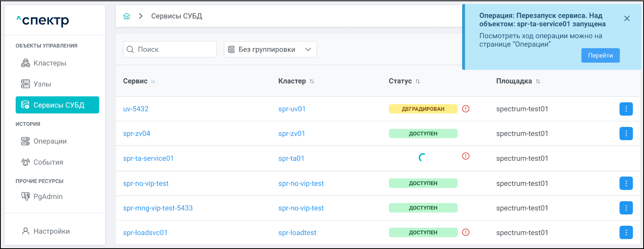Open actions menu for spr-mng-vip-test-5433
Image resolution: width=644 pixels, height=249 pixels.
(626, 208)
